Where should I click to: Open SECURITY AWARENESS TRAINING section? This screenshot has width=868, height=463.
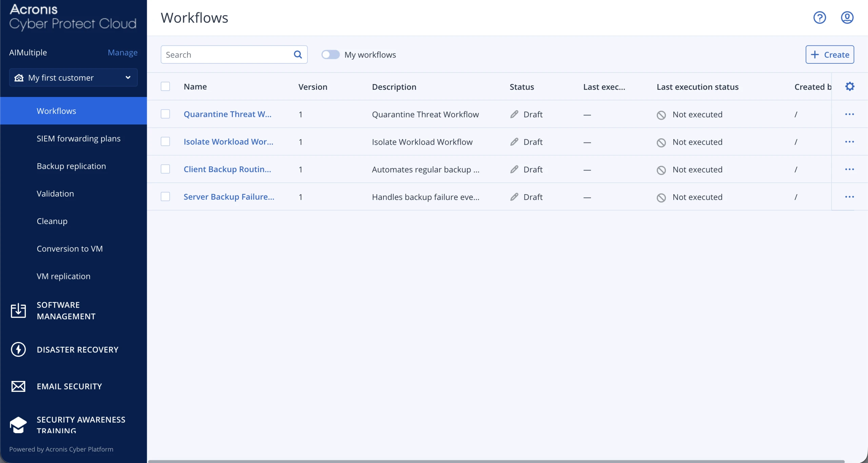pos(81,425)
